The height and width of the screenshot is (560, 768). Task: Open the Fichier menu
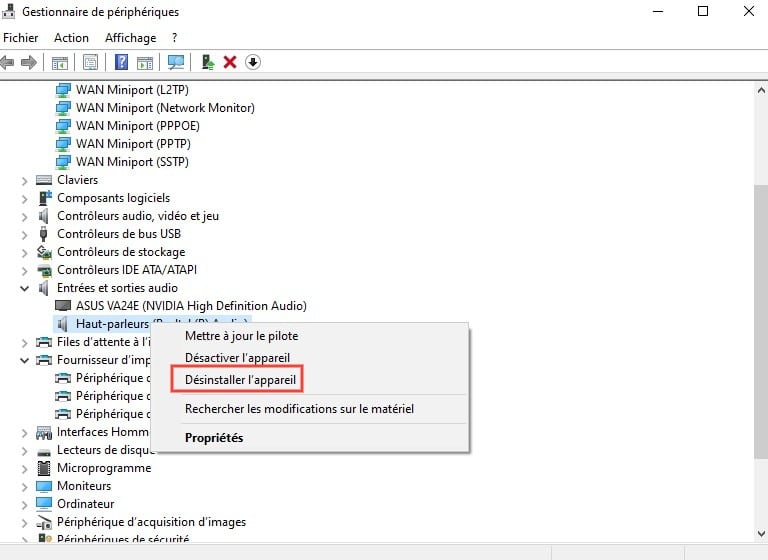(x=21, y=38)
